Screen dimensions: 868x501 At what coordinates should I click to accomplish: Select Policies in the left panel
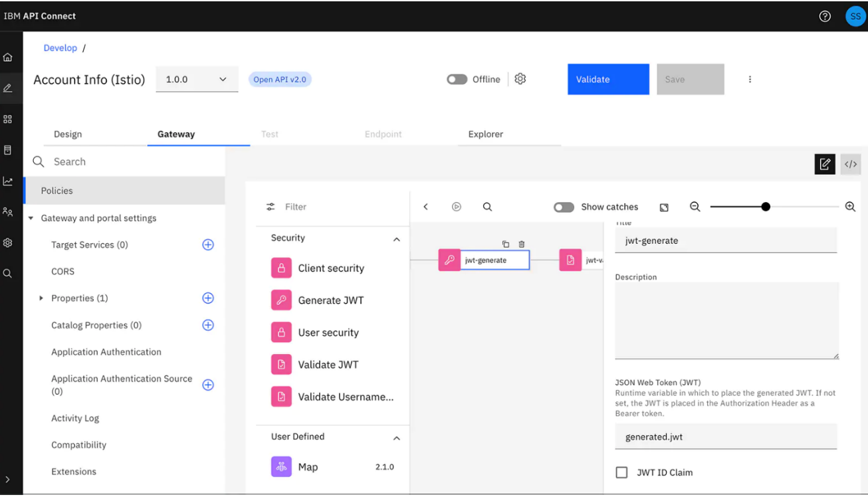pyautogui.click(x=124, y=191)
